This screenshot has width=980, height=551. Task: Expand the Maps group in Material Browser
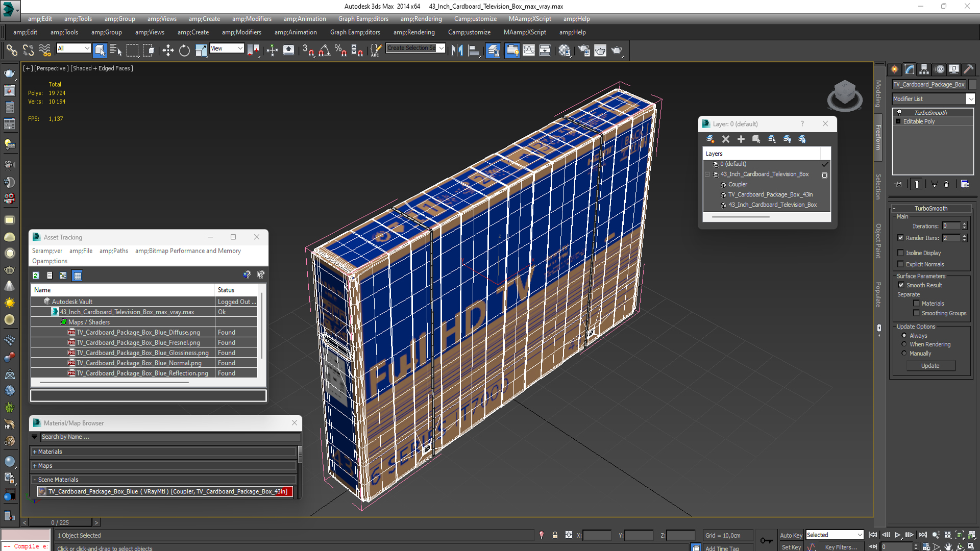click(x=35, y=466)
